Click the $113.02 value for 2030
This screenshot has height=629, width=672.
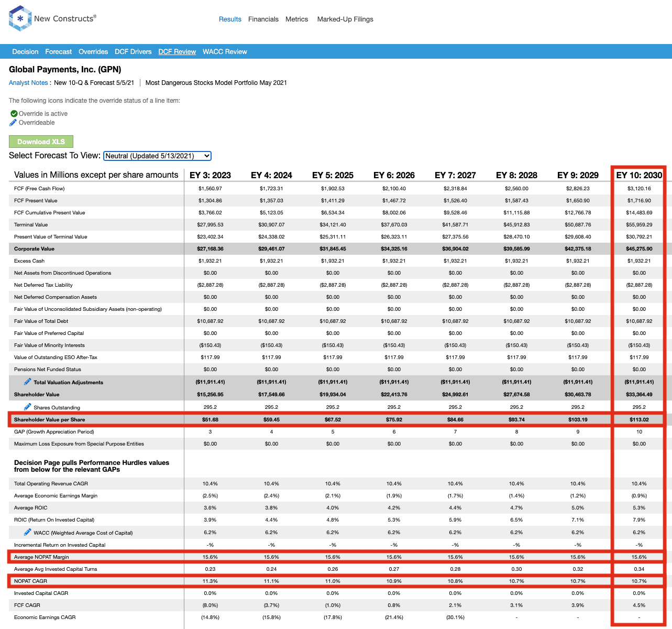[x=639, y=420]
